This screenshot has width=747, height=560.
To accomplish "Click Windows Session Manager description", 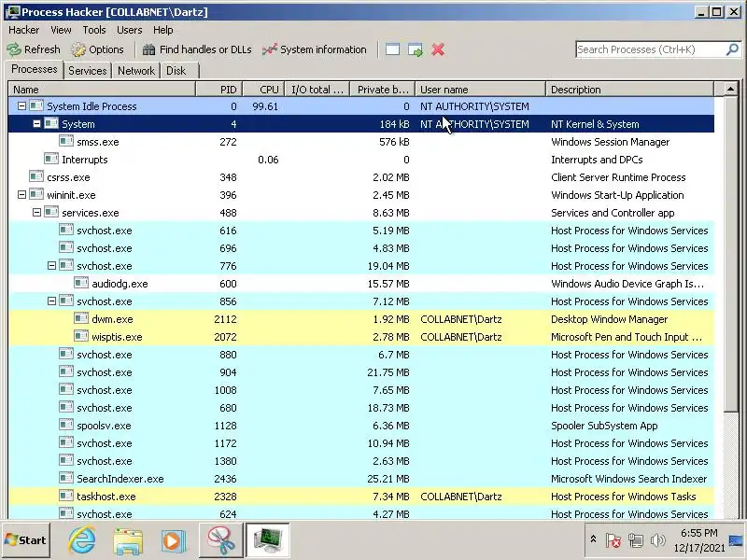I will tap(610, 142).
